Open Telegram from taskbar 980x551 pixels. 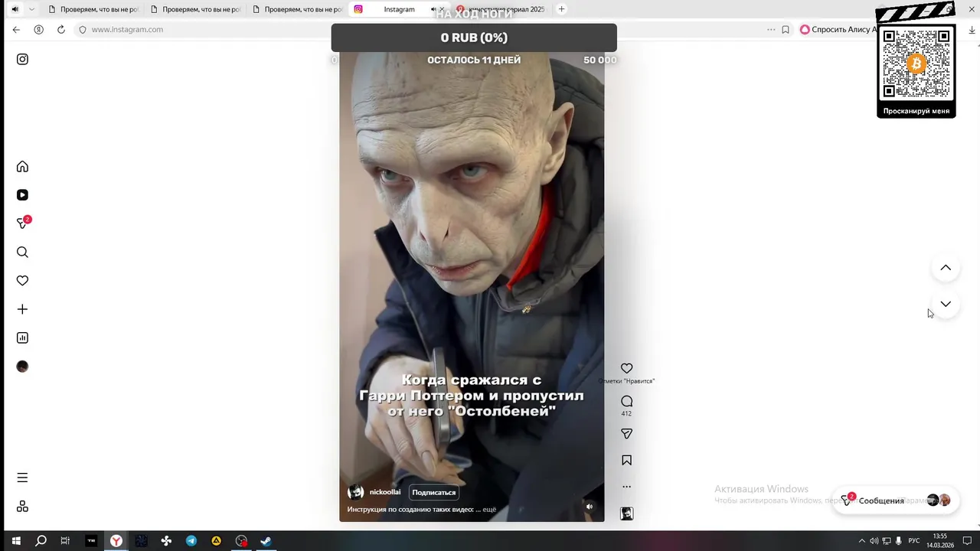[x=191, y=541]
